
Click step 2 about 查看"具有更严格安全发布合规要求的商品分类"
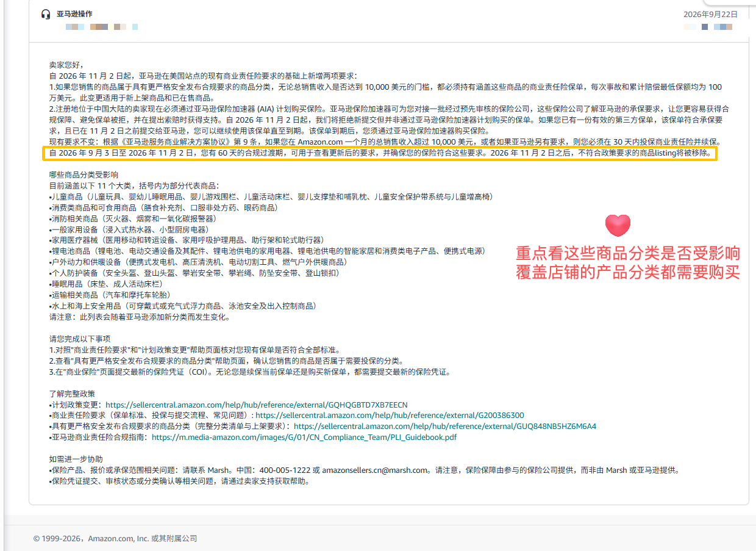pyautogui.click(x=226, y=361)
